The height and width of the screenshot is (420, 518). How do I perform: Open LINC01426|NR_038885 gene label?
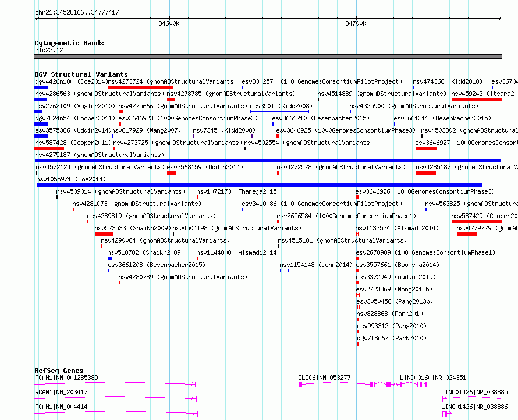(x=474, y=392)
